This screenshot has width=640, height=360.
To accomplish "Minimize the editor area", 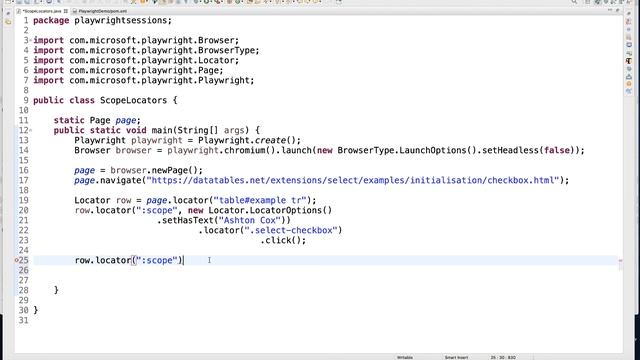I will coord(610,10).
